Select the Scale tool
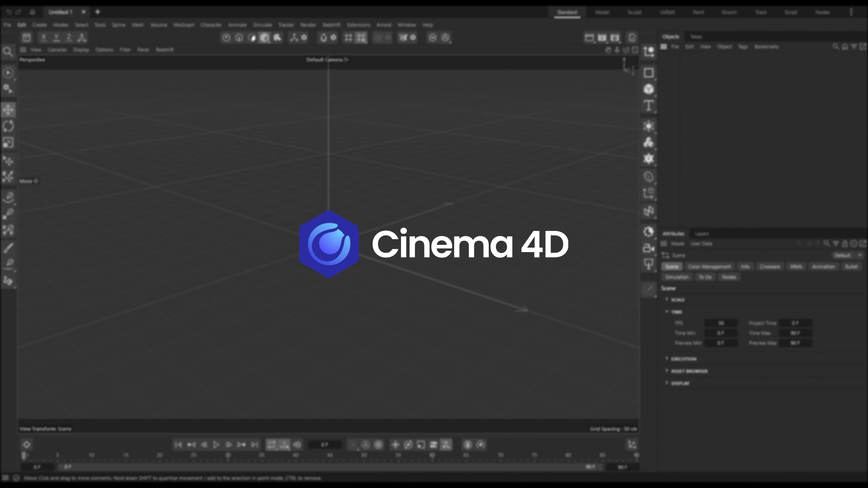Image resolution: width=868 pixels, height=488 pixels. (8, 143)
